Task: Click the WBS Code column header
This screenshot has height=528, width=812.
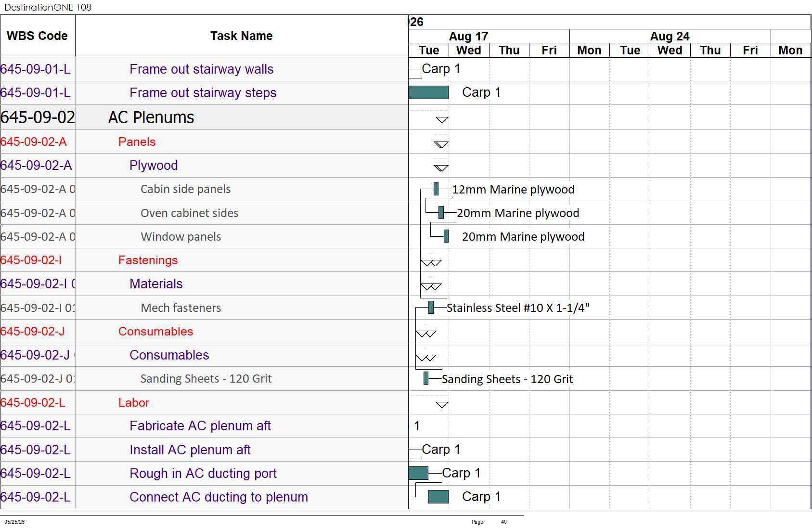Action: point(38,36)
